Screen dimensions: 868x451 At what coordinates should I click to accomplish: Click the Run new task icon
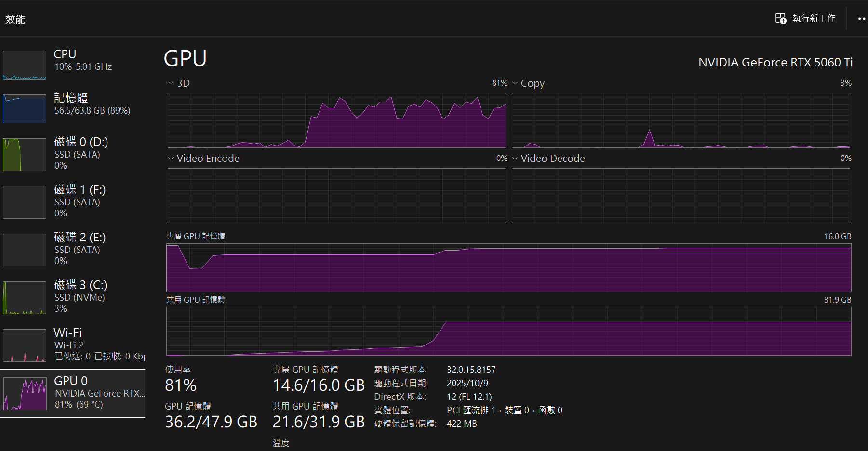point(780,18)
